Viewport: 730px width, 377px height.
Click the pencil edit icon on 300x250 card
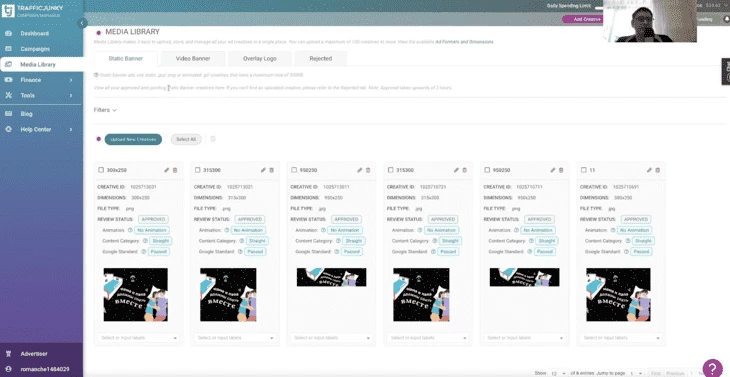(167, 170)
